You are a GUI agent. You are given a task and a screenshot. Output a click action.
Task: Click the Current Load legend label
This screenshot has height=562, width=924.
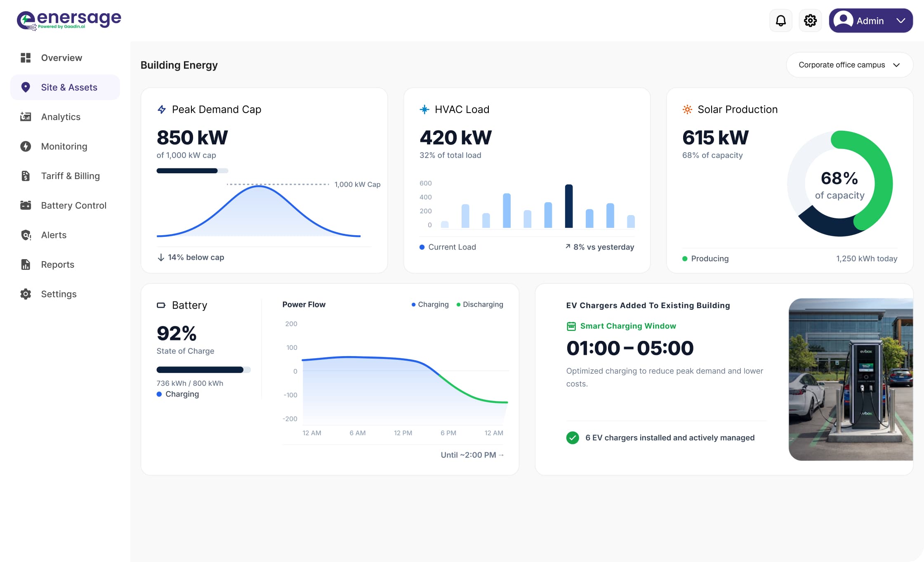click(x=452, y=247)
